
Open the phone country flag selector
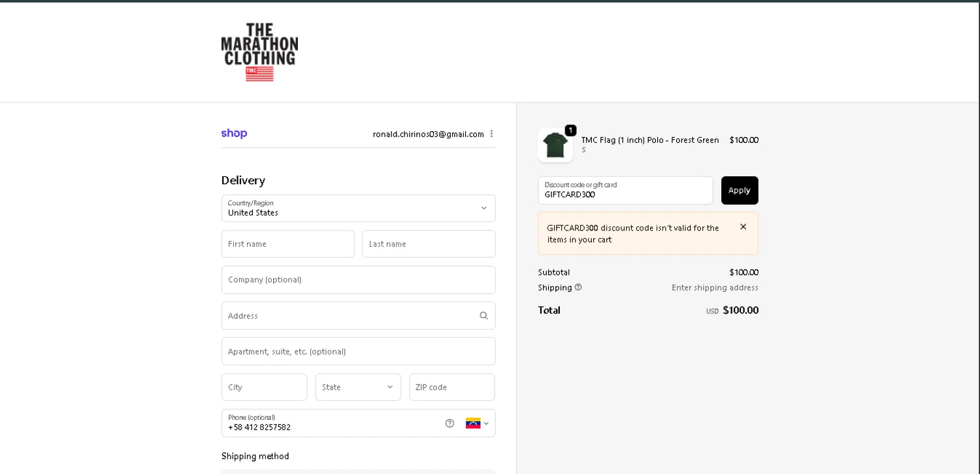click(477, 423)
